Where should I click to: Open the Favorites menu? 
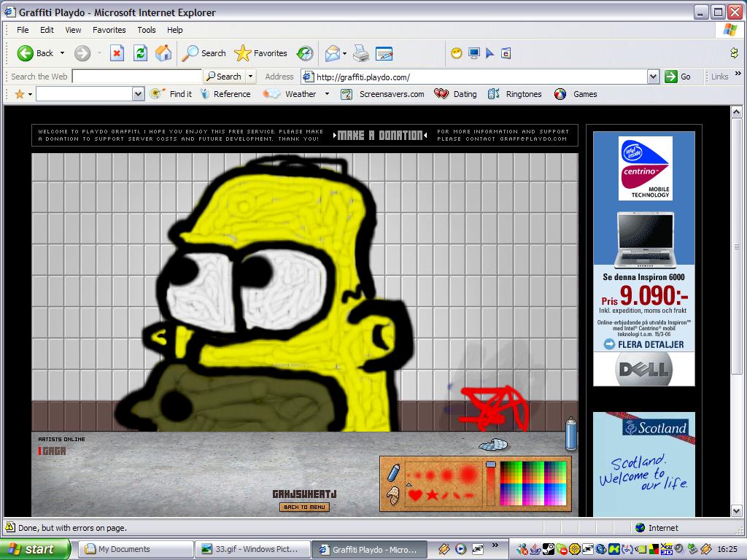tap(109, 29)
